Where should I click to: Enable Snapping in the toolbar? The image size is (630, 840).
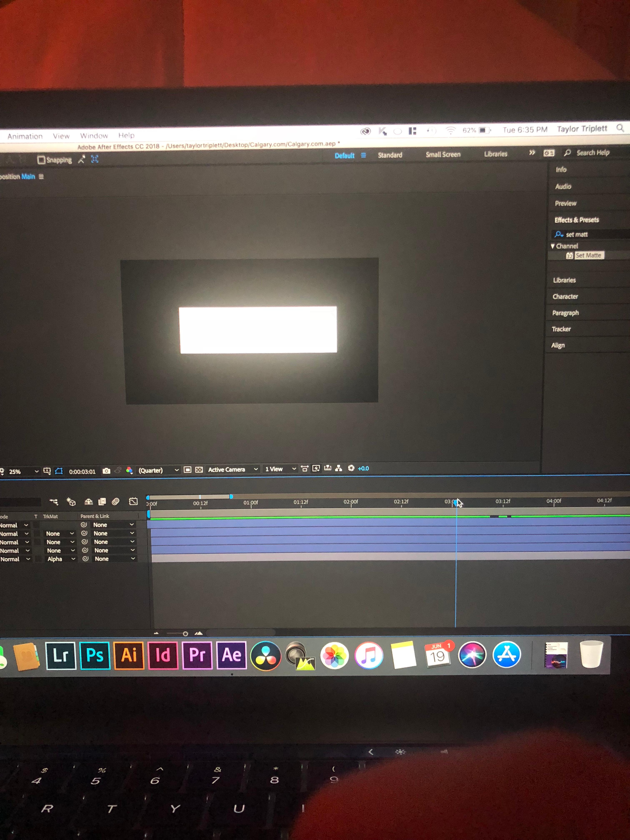(42, 160)
